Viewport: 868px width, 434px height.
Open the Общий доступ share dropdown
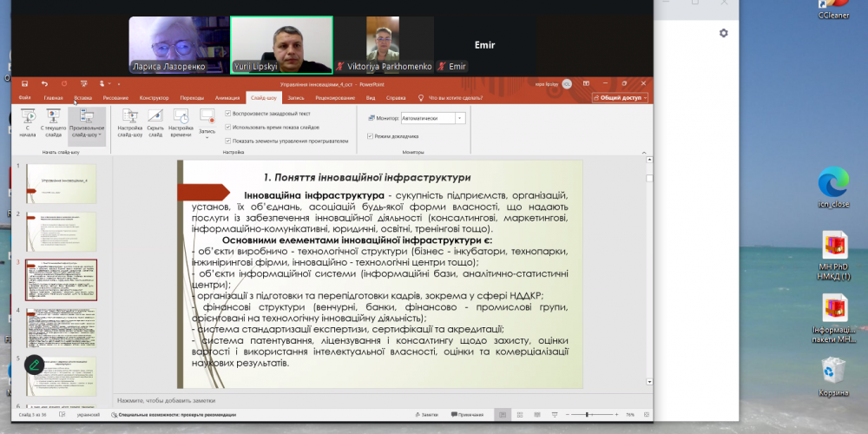tap(620, 98)
